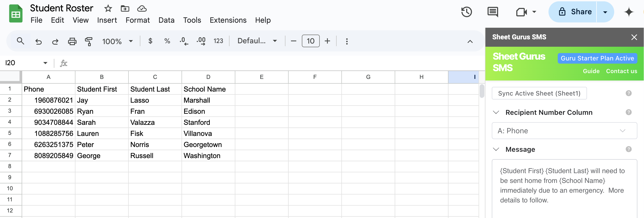Viewport: 644px width, 218px height.
Task: Increase decimal places
Action: click(201, 41)
